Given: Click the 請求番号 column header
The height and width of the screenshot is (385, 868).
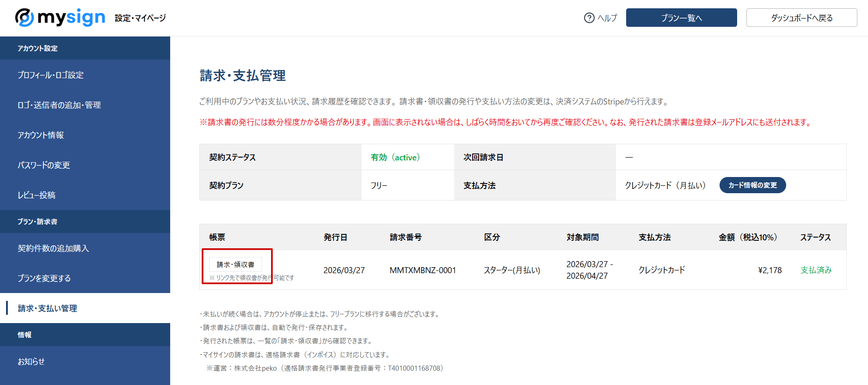Looking at the screenshot, I should point(406,237).
